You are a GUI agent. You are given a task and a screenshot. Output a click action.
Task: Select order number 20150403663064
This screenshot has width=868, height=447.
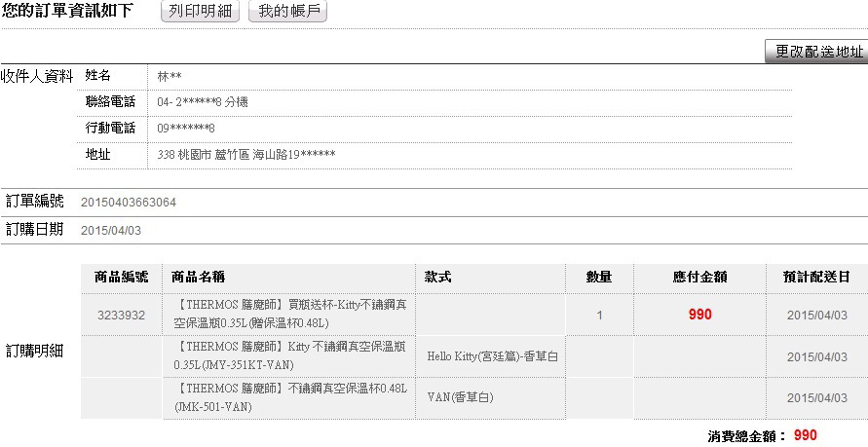[x=129, y=203]
